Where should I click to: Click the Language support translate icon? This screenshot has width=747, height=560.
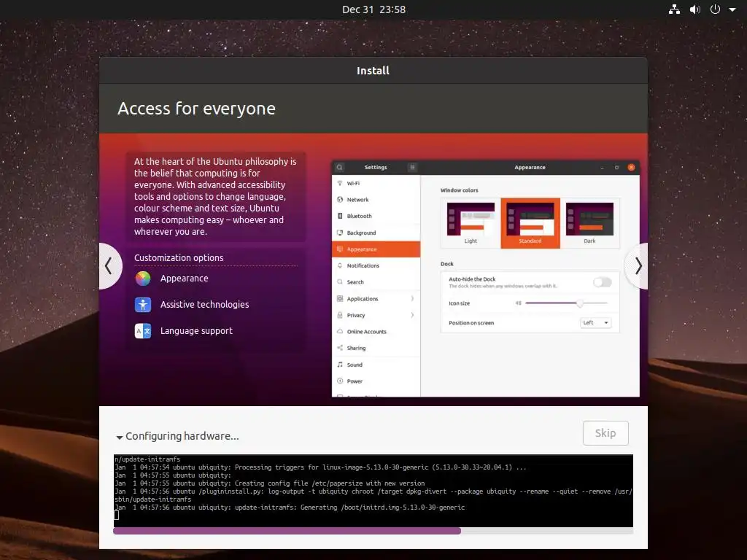[143, 331]
